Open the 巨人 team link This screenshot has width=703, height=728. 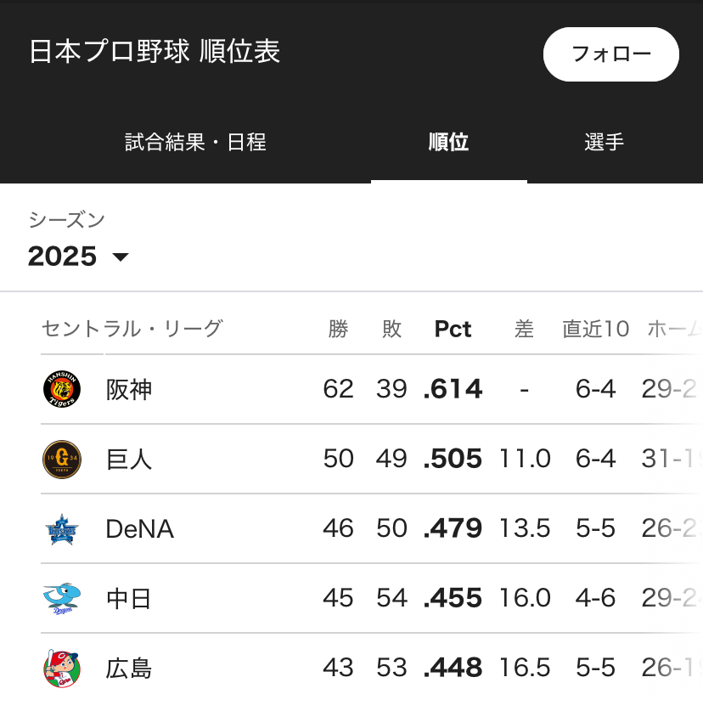[129, 460]
